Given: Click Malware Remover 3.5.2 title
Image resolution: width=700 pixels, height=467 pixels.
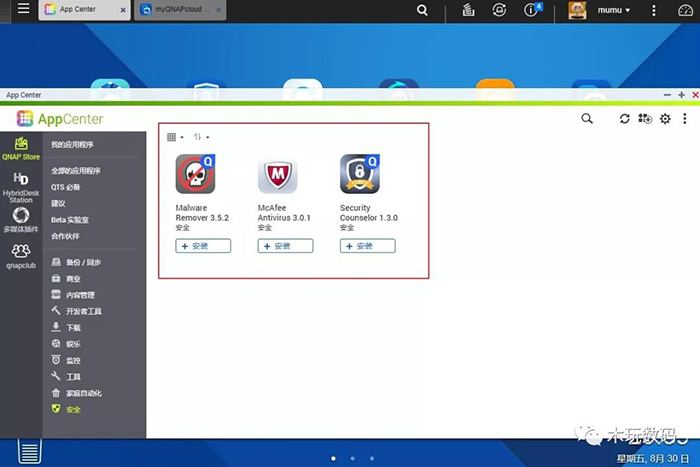Looking at the screenshot, I should (x=202, y=213).
